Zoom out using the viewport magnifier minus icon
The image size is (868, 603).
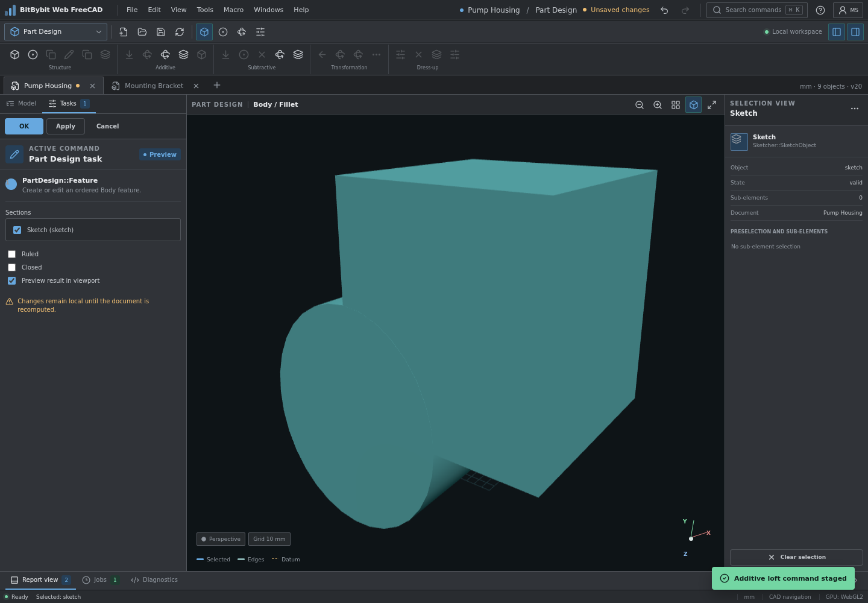640,105
